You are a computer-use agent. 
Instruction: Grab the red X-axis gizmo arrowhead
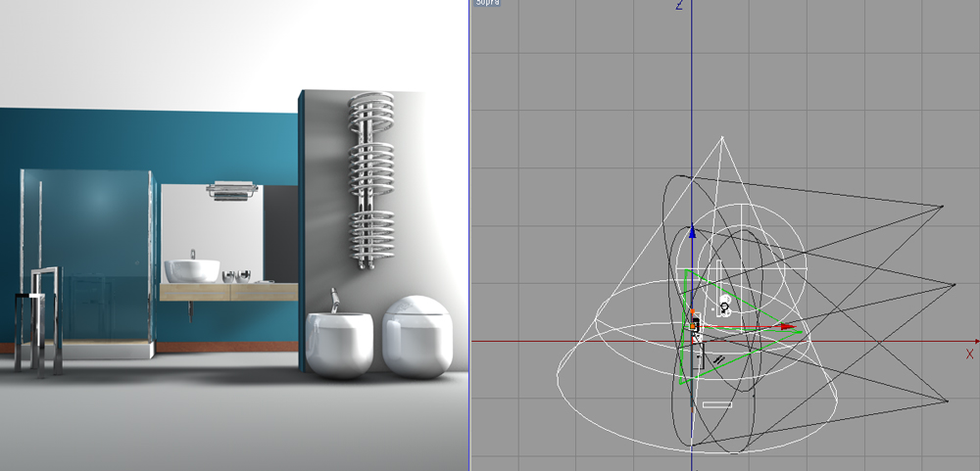pos(789,326)
